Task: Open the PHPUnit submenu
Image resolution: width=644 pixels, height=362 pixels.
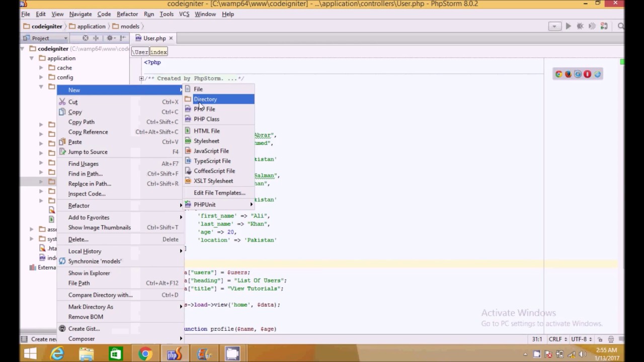Action: click(x=219, y=205)
